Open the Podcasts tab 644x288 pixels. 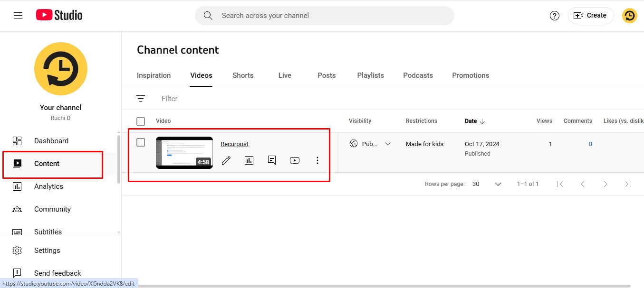coord(418,75)
